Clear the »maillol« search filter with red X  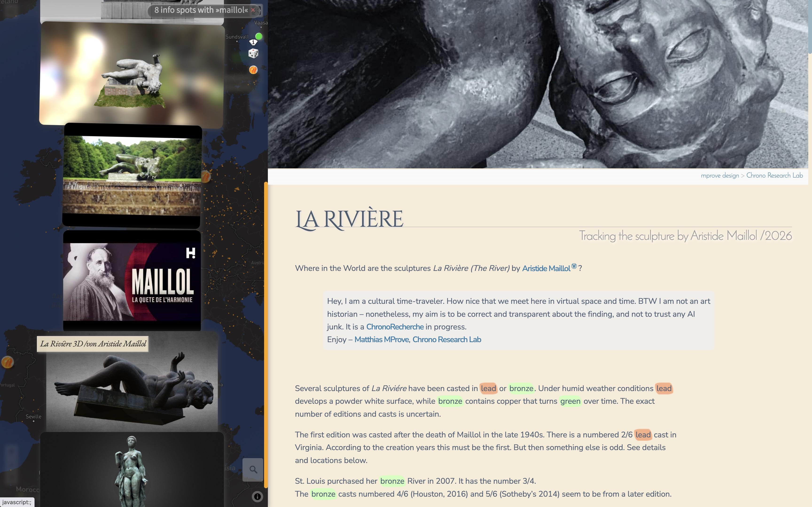pyautogui.click(x=253, y=10)
